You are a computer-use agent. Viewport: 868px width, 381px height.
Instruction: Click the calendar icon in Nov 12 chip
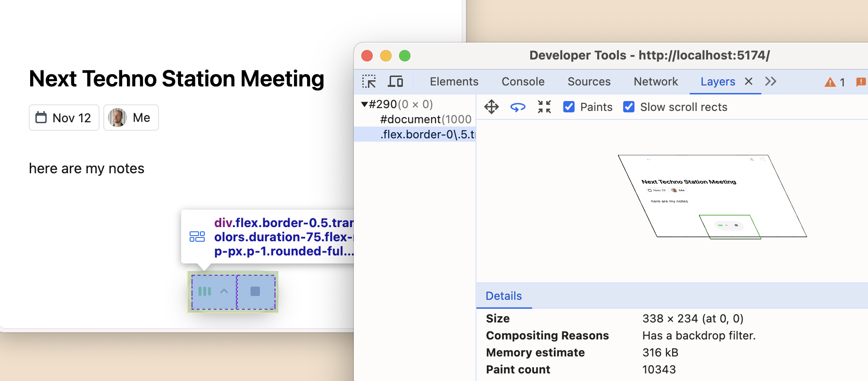coord(42,118)
